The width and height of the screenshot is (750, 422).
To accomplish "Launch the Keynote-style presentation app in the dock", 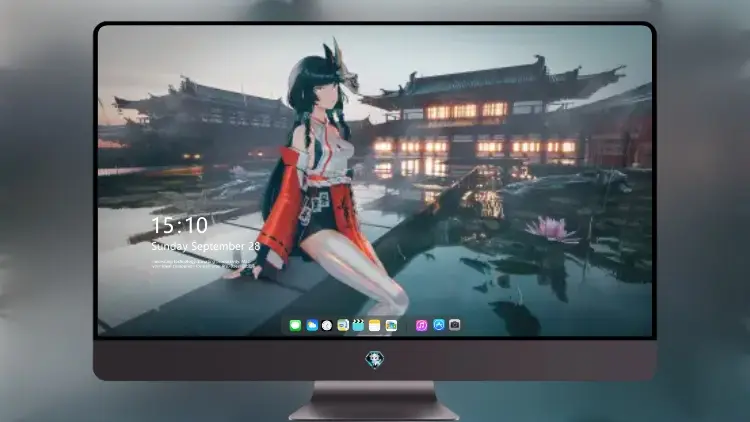I will click(343, 325).
